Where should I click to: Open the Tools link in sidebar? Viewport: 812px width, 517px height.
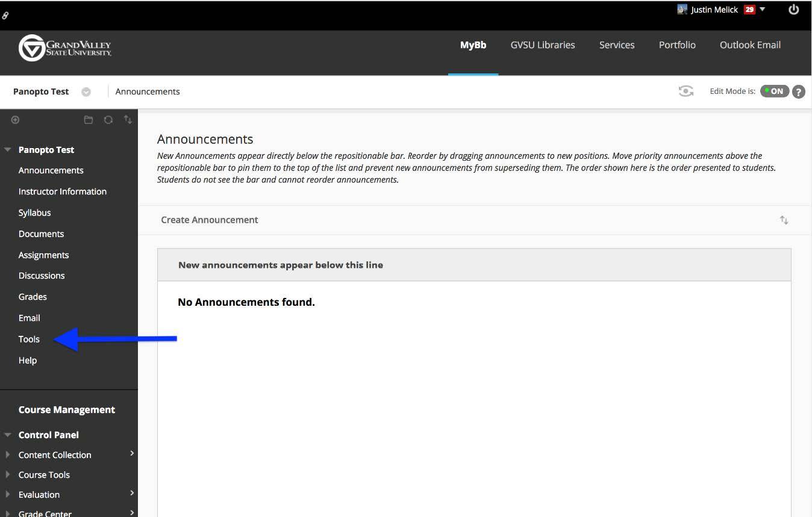(x=29, y=339)
